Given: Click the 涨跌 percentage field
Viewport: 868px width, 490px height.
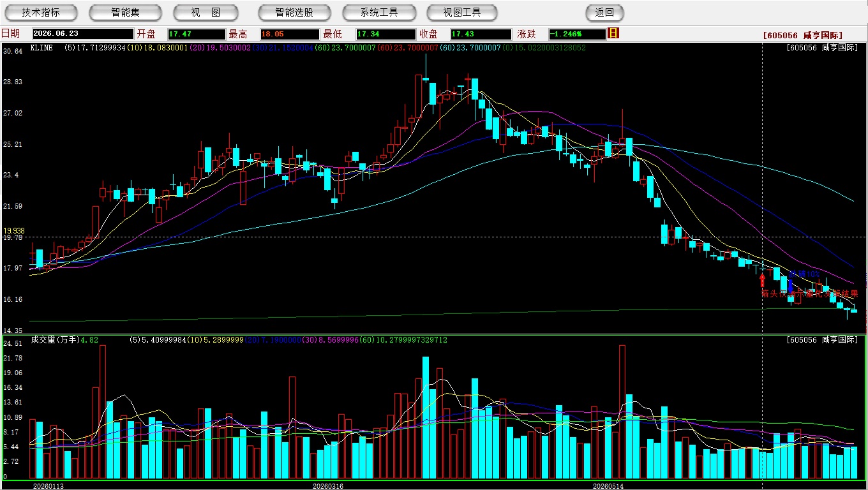Looking at the screenshot, I should point(577,34).
